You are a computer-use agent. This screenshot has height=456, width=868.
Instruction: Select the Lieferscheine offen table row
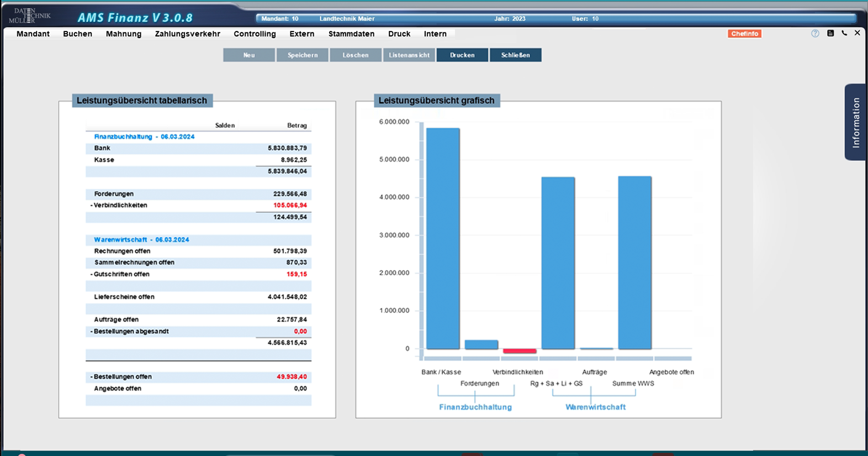pyautogui.click(x=198, y=297)
